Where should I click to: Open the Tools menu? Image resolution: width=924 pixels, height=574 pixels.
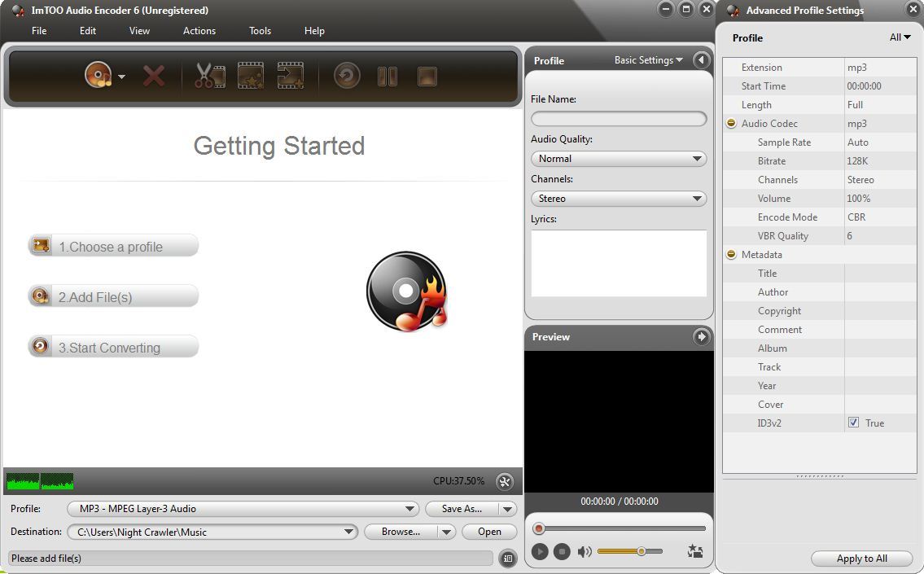pyautogui.click(x=260, y=31)
